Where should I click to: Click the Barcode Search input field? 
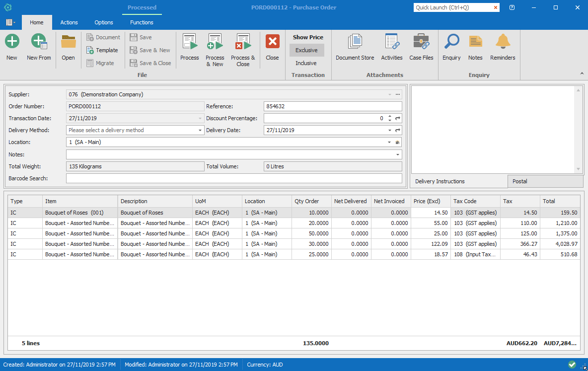(x=234, y=178)
